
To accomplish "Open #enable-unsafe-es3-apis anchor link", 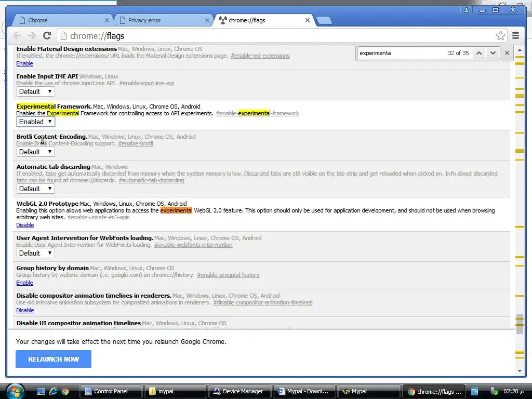I will [98, 218].
